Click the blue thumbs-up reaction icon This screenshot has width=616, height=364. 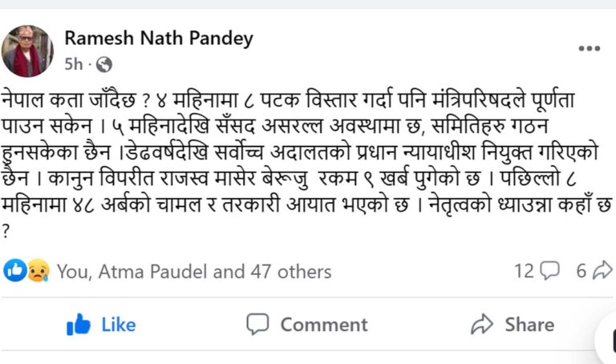point(14,271)
